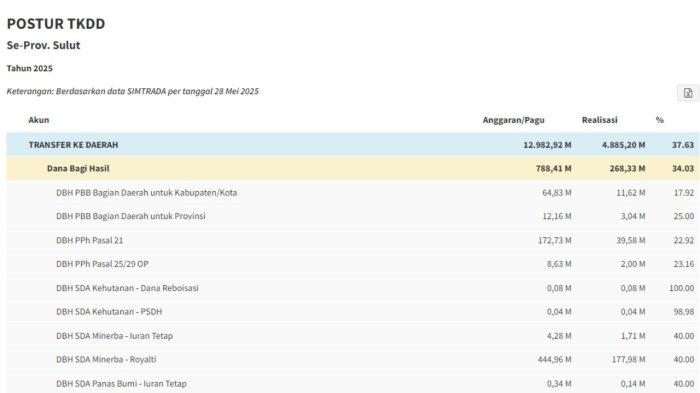Click the 268,33 M realization value
The height and width of the screenshot is (393, 700).
[627, 168]
